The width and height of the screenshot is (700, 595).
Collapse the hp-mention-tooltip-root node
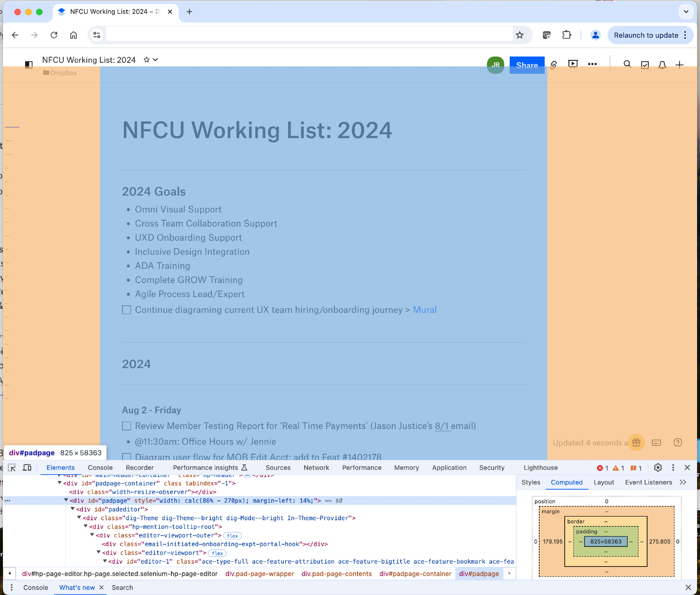[x=86, y=526]
